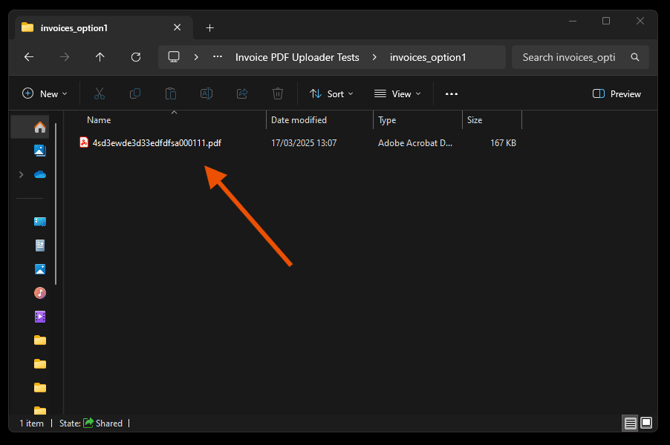Open Music folder in the navigation pane
Image resolution: width=670 pixels, height=445 pixels.
[x=40, y=293]
